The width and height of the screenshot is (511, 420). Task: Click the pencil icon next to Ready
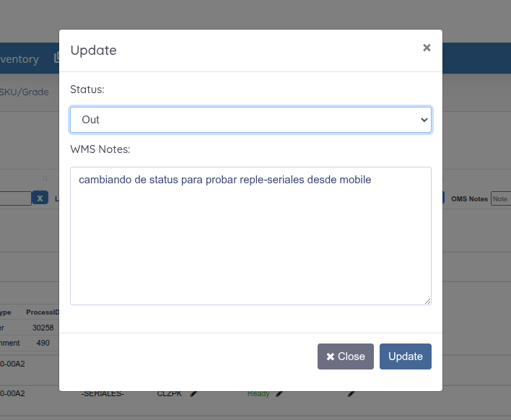click(279, 393)
